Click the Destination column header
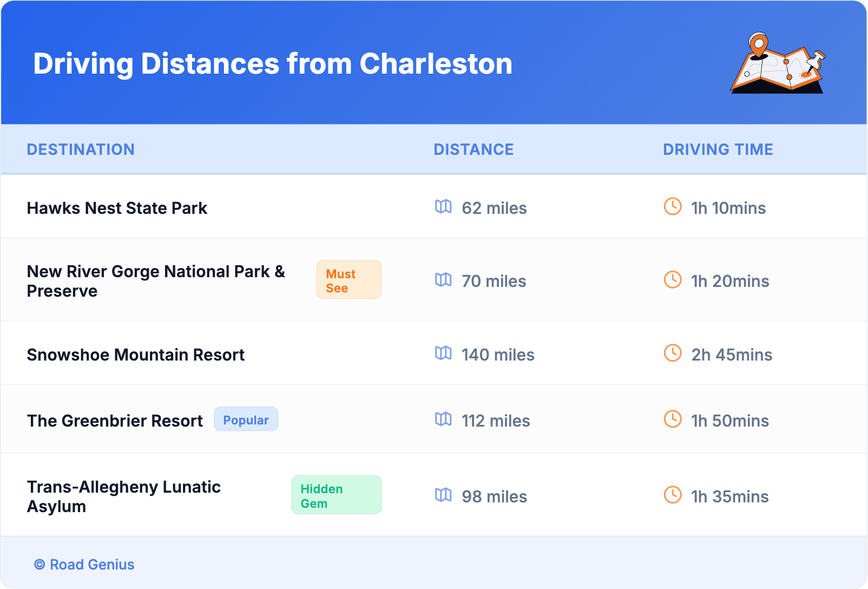 click(81, 149)
